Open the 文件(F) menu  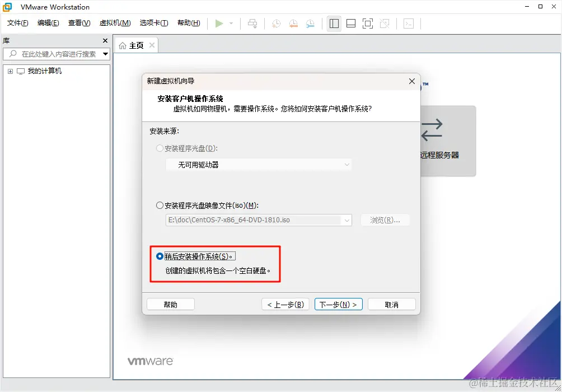(17, 23)
